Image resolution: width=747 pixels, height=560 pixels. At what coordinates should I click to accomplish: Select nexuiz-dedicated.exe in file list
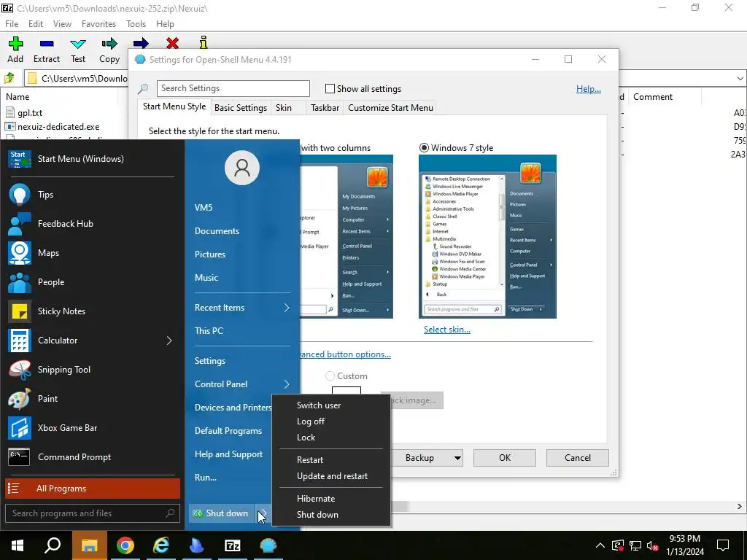click(58, 127)
